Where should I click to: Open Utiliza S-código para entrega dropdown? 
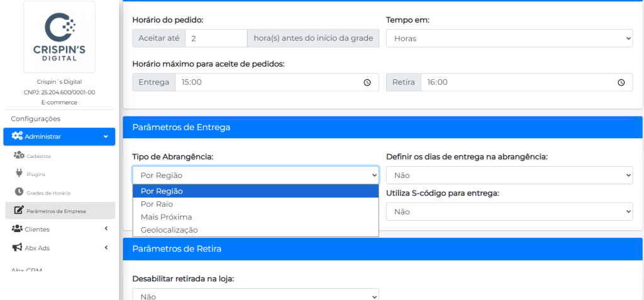click(509, 212)
